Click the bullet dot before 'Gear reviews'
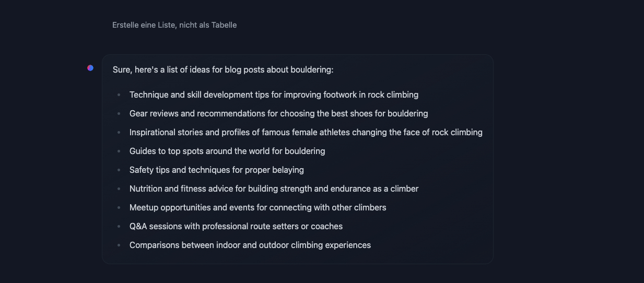644x283 pixels. coord(119,114)
